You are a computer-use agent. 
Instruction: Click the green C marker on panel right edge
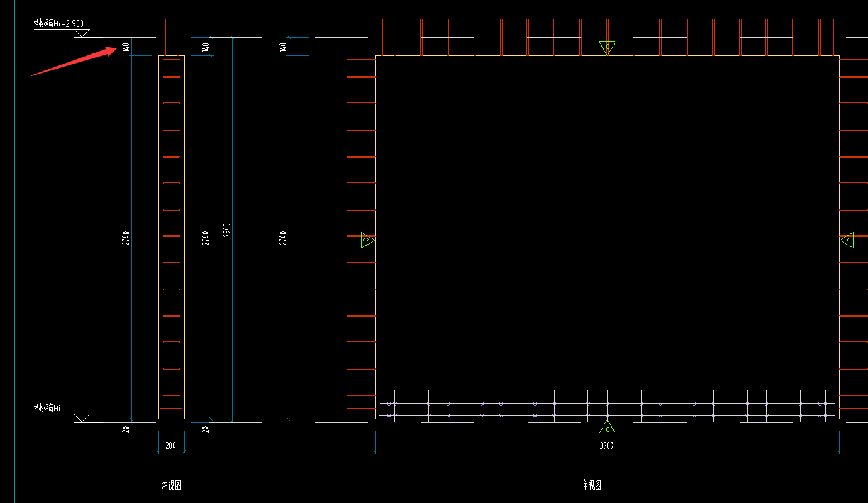(x=847, y=240)
